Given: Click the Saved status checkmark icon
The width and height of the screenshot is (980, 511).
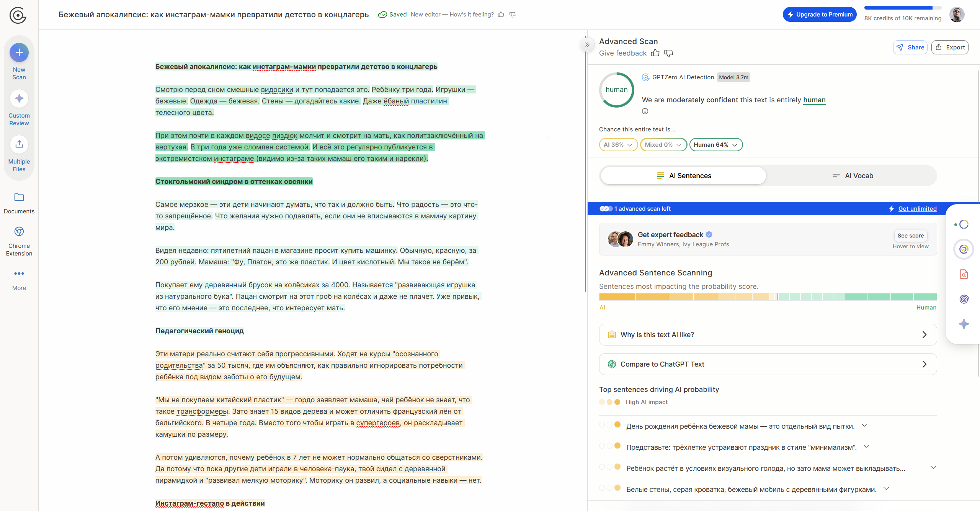Looking at the screenshot, I should pyautogui.click(x=382, y=15).
